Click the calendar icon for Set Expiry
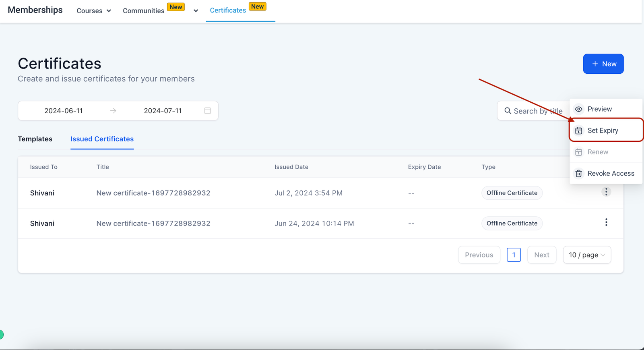The height and width of the screenshot is (350, 644). [x=578, y=130]
